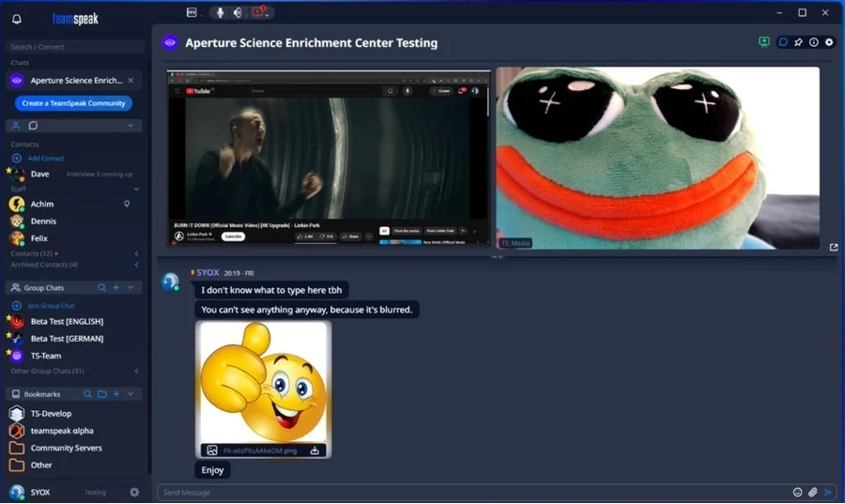Collapse the Group Chats section
The width and height of the screenshot is (845, 504).
[131, 288]
